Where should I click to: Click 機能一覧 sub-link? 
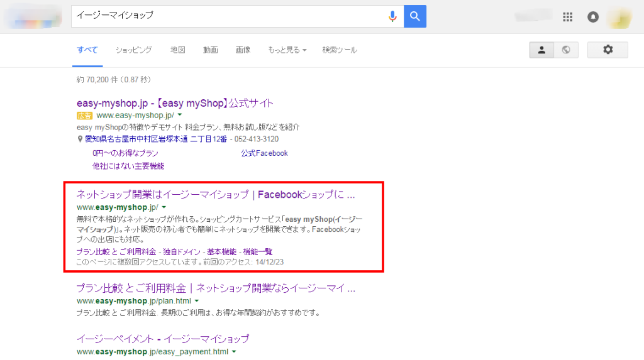click(x=258, y=252)
